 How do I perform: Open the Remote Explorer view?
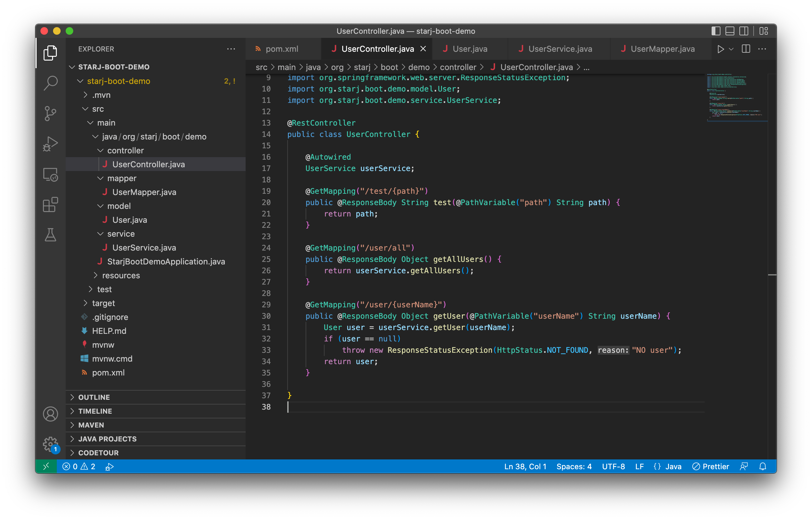click(50, 174)
